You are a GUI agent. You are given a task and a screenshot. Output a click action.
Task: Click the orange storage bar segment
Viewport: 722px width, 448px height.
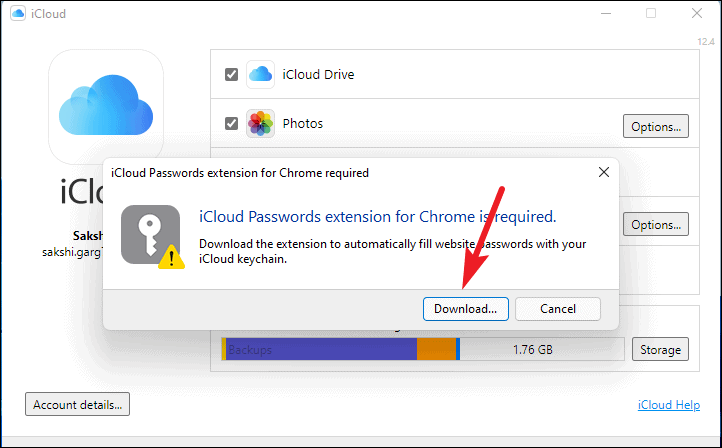tap(437, 349)
